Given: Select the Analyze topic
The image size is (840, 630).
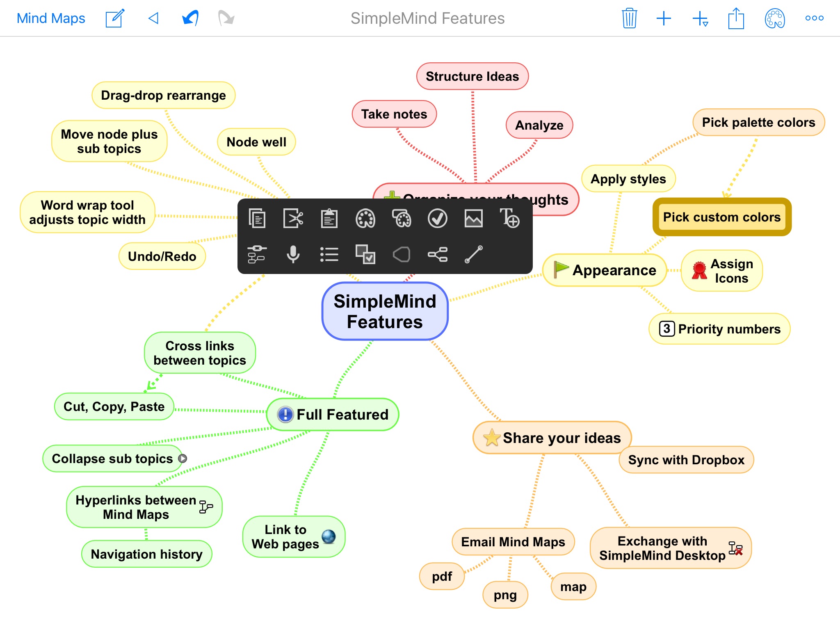Looking at the screenshot, I should click(x=539, y=125).
